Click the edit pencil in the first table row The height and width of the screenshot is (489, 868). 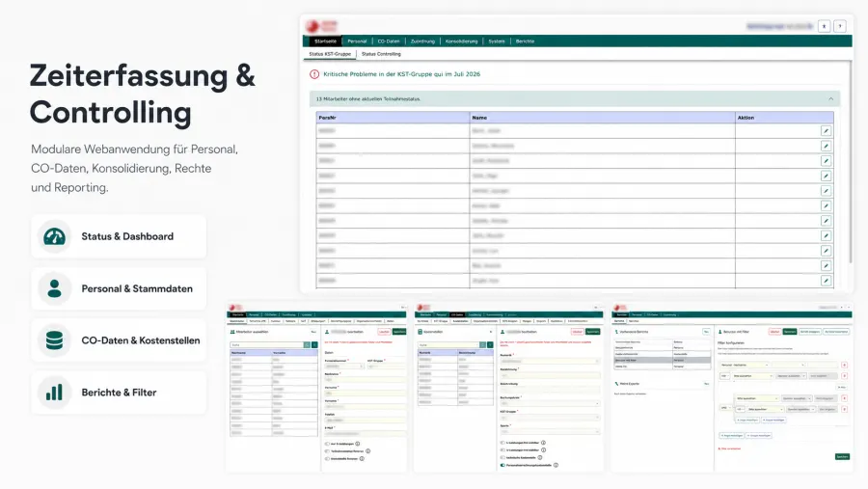(x=826, y=131)
